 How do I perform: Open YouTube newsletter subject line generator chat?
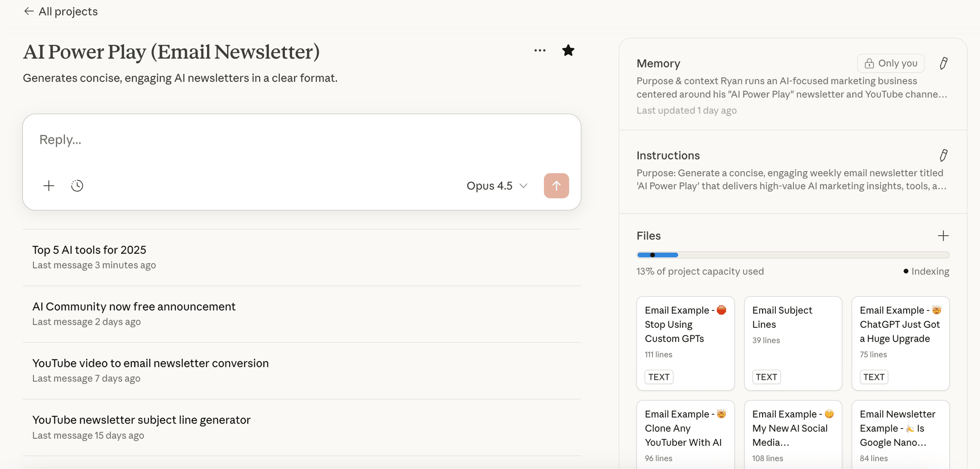141,420
